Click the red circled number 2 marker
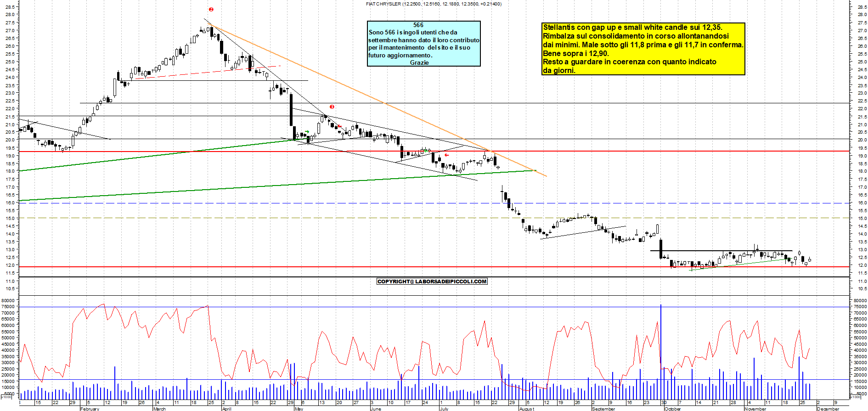This screenshot has width=868, height=411. [x=211, y=10]
